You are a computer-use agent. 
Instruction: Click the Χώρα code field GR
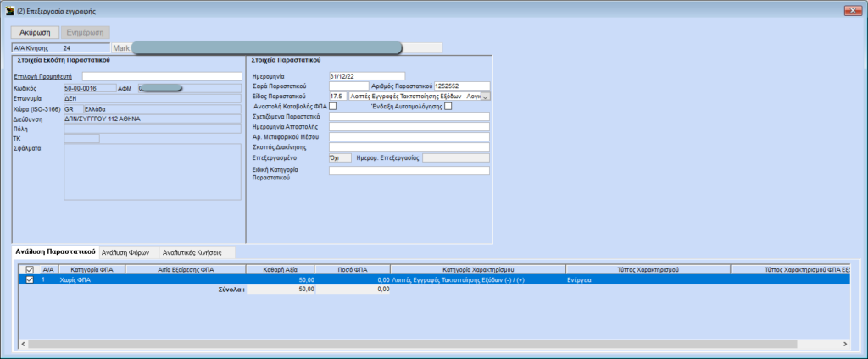coord(73,108)
